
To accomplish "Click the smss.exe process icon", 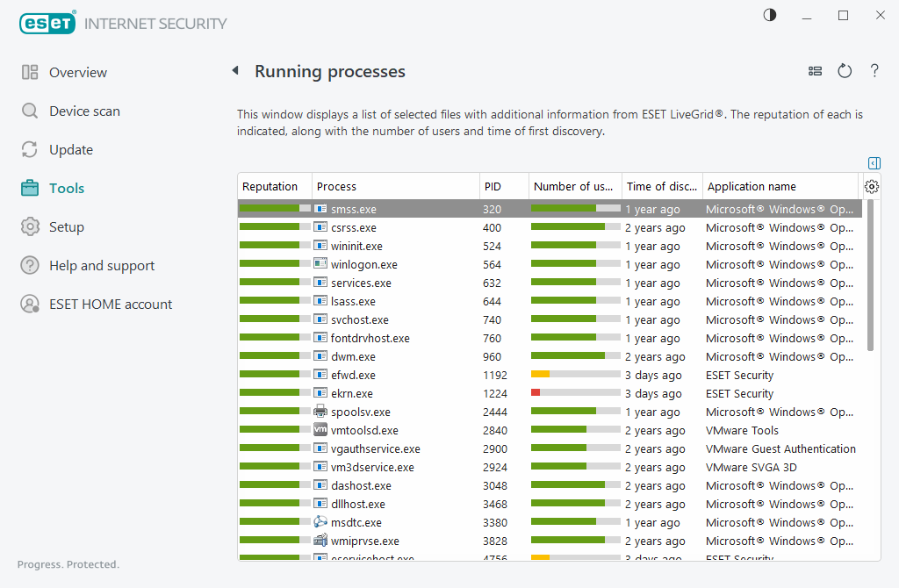I will point(320,209).
